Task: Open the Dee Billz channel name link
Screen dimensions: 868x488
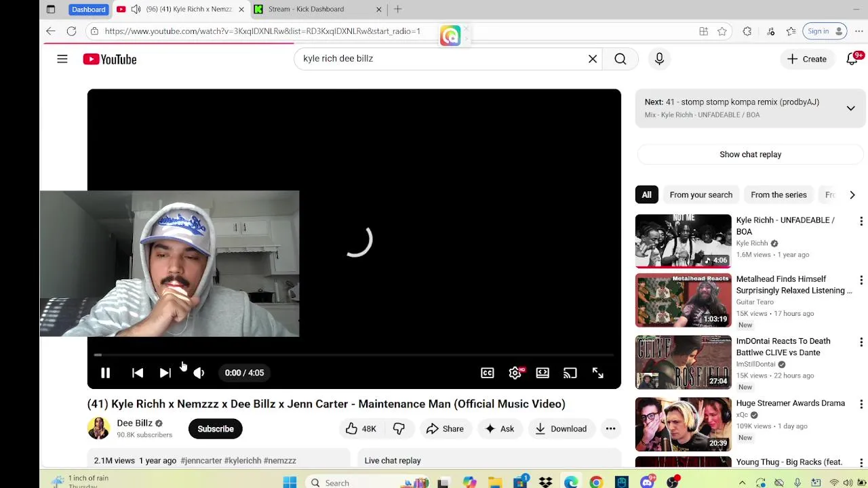Action: point(134,423)
